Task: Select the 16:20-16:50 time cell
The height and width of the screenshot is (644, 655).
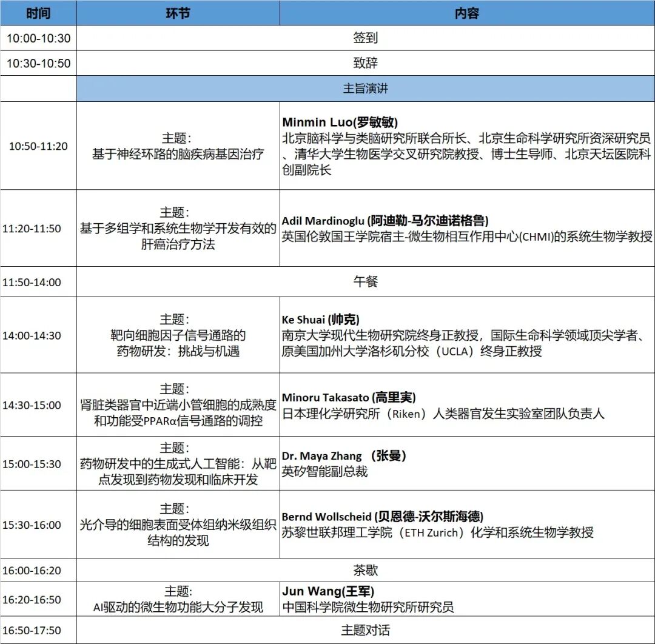Action: (38, 600)
